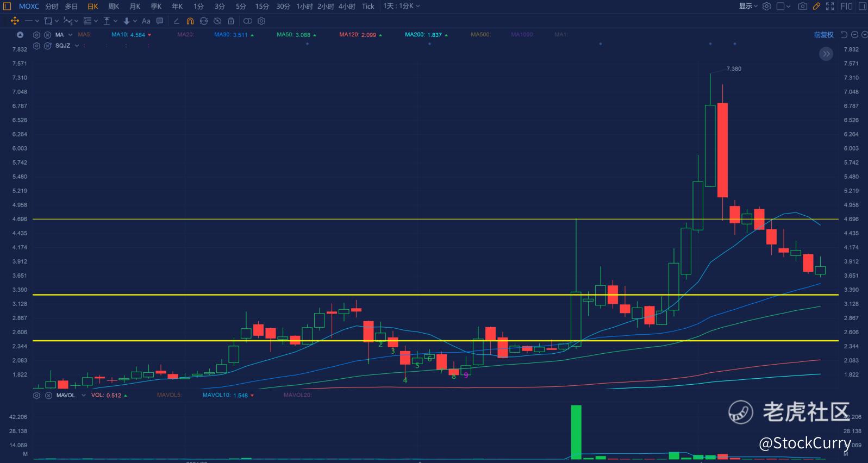Toggle the magnet snap mode
This screenshot has width=868, height=463.
click(190, 21)
